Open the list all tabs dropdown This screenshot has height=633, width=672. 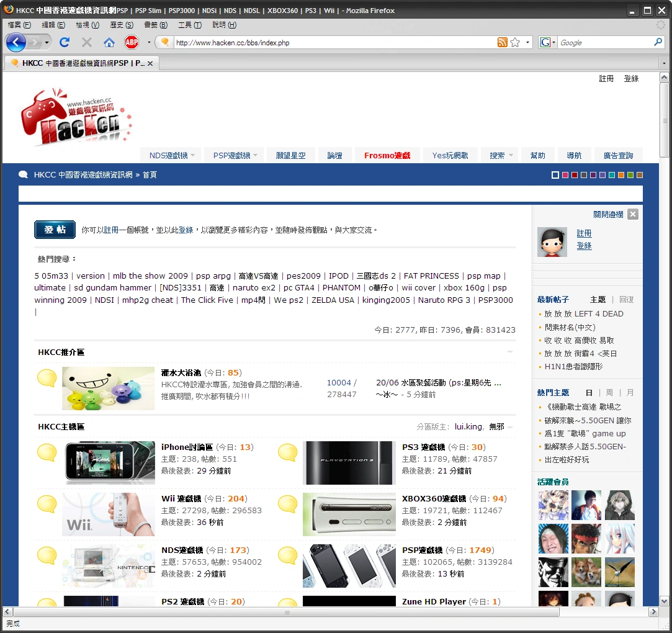664,63
